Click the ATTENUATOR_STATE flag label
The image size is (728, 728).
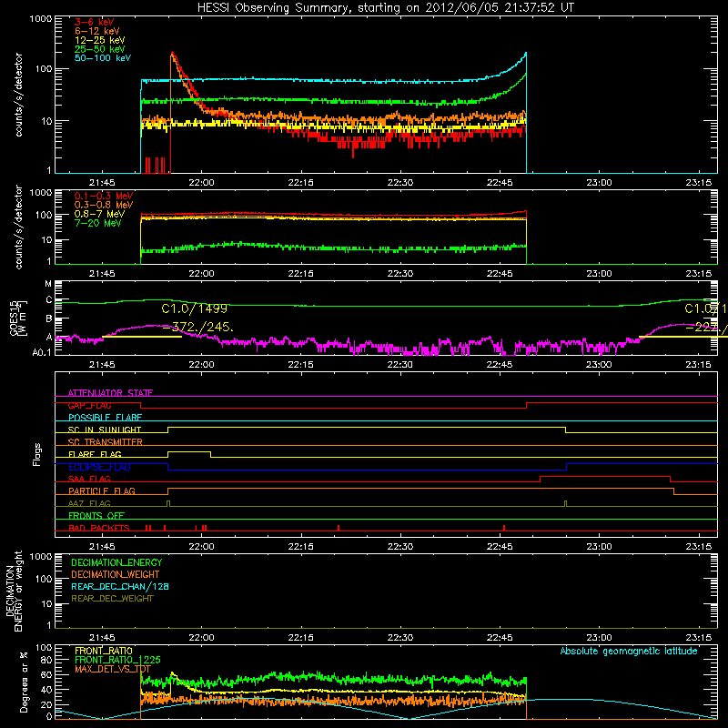coord(110,393)
